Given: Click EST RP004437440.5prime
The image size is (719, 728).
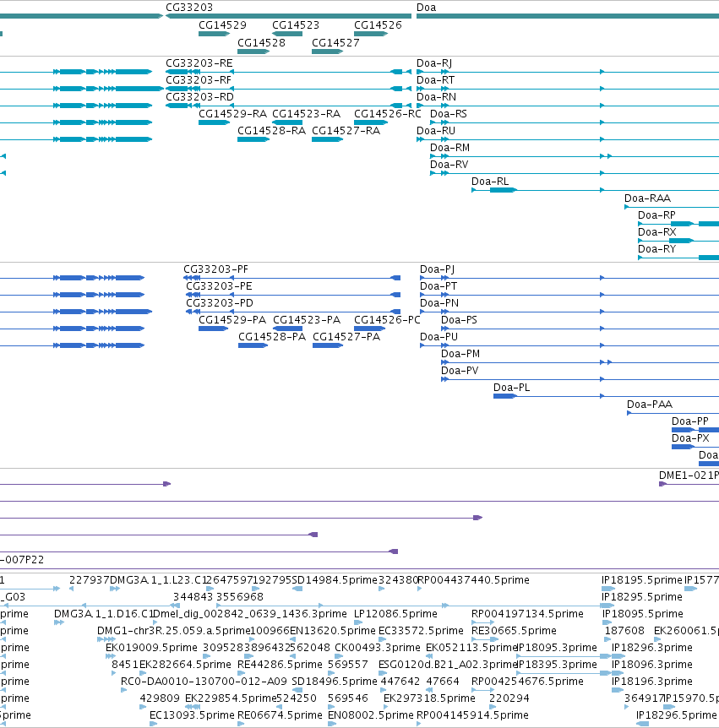Looking at the screenshot, I should point(473,580).
